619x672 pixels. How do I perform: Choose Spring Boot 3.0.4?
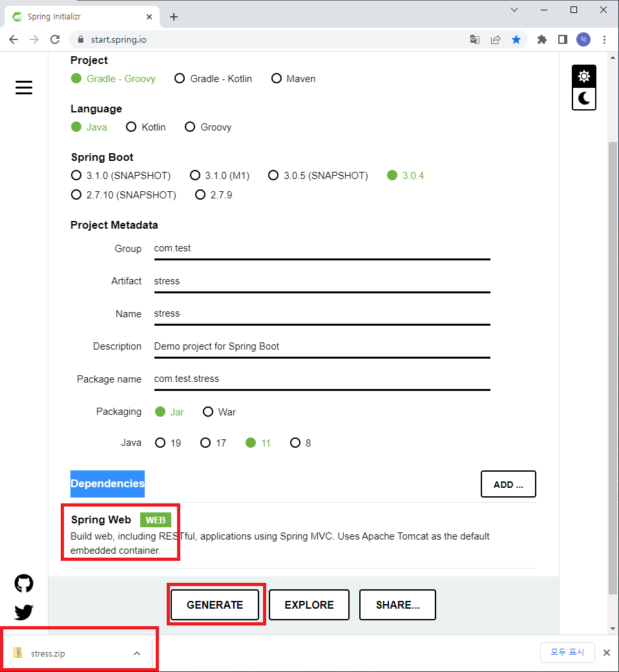point(406,175)
